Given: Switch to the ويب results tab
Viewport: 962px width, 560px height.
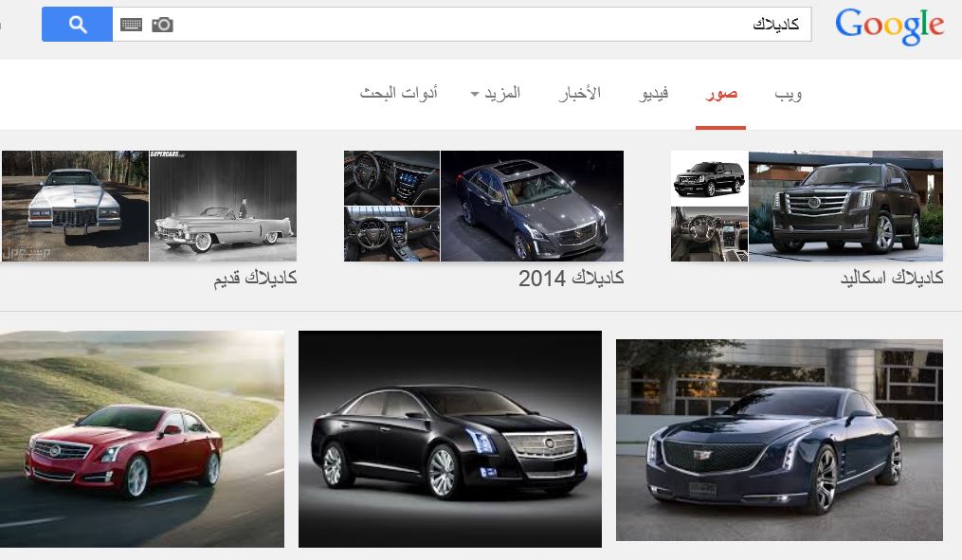Looking at the screenshot, I should click(788, 94).
